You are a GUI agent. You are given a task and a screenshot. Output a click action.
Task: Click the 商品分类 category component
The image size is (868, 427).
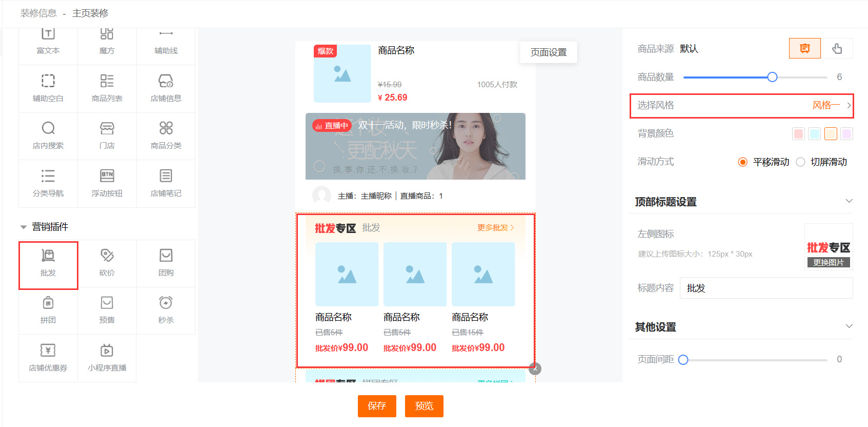pos(166,135)
